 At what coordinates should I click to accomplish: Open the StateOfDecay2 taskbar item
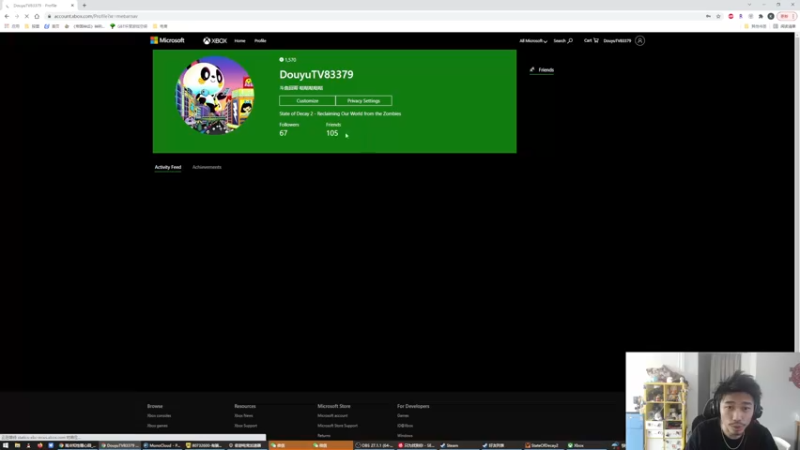pyautogui.click(x=543, y=445)
